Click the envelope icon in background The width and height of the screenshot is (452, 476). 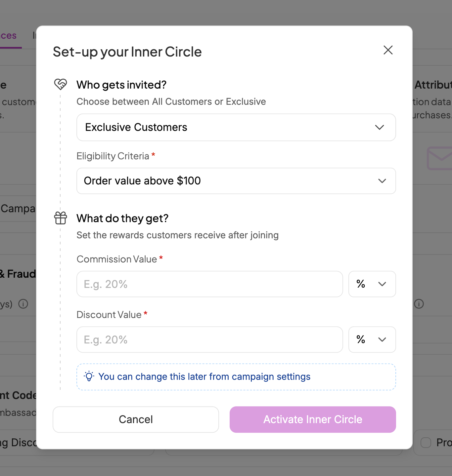coord(439,159)
